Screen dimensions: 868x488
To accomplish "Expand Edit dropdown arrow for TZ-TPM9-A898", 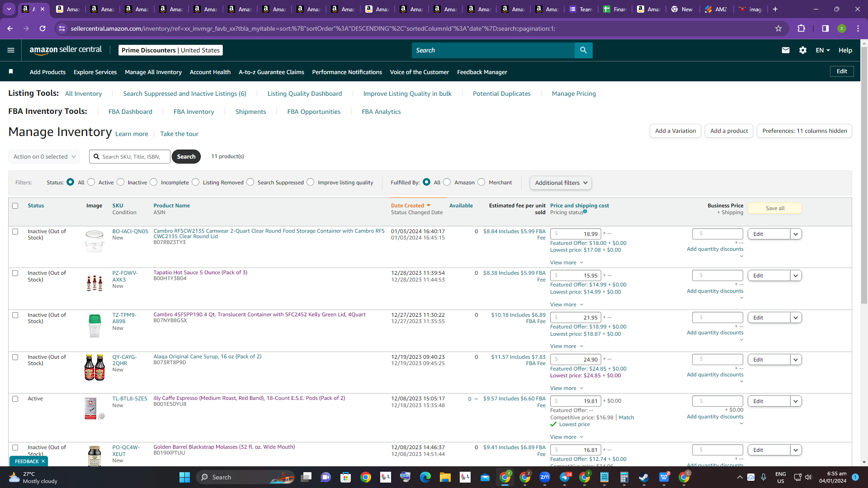I will pos(796,318).
